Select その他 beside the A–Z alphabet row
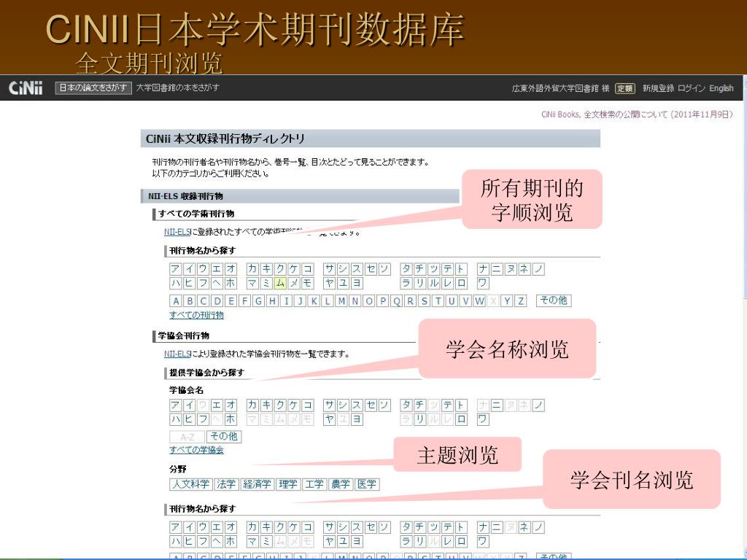 (554, 300)
